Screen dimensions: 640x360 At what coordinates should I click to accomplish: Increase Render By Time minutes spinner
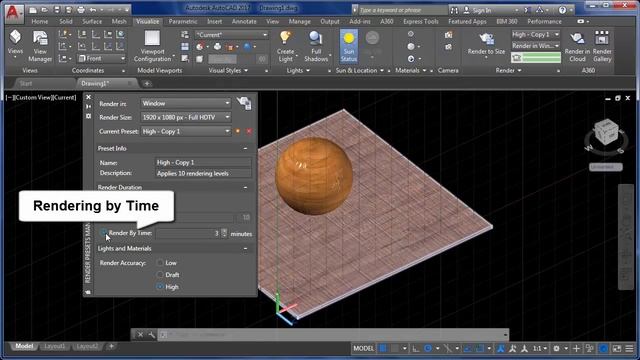coord(224,231)
